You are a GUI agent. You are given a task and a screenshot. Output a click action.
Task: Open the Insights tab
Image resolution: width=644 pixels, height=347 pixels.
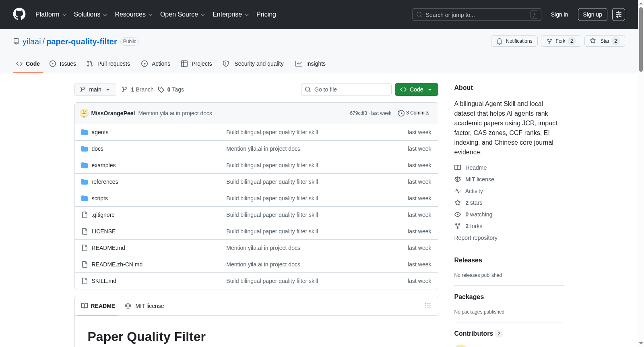(310, 64)
